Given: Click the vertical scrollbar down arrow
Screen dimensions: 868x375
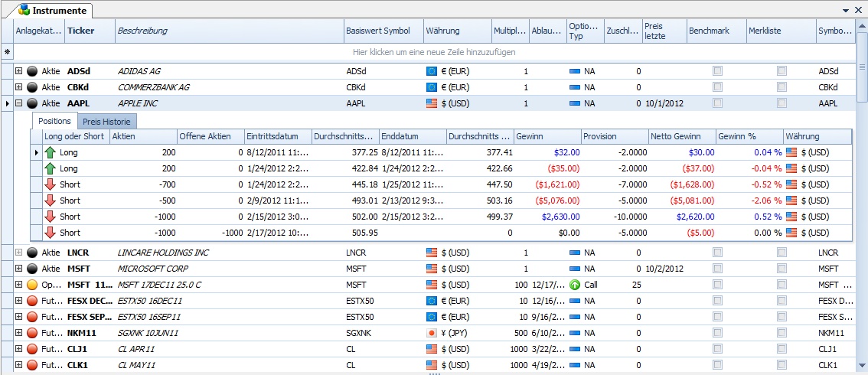Looking at the screenshot, I should coord(862,365).
